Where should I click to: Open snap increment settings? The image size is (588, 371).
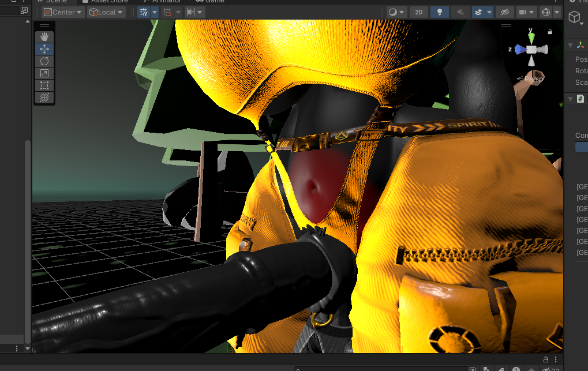pyautogui.click(x=194, y=12)
